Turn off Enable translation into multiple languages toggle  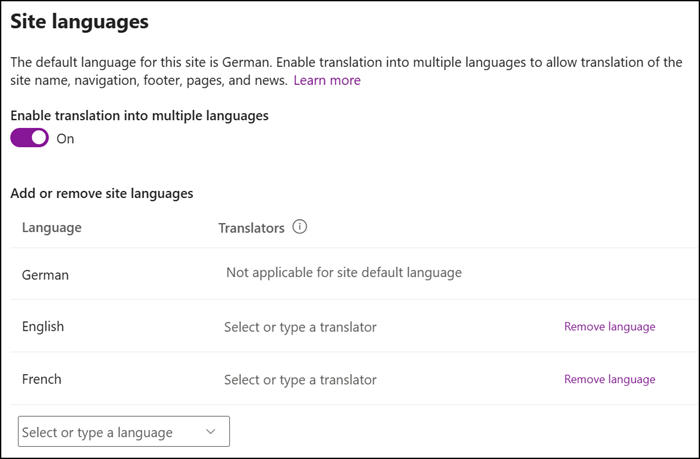pos(29,138)
